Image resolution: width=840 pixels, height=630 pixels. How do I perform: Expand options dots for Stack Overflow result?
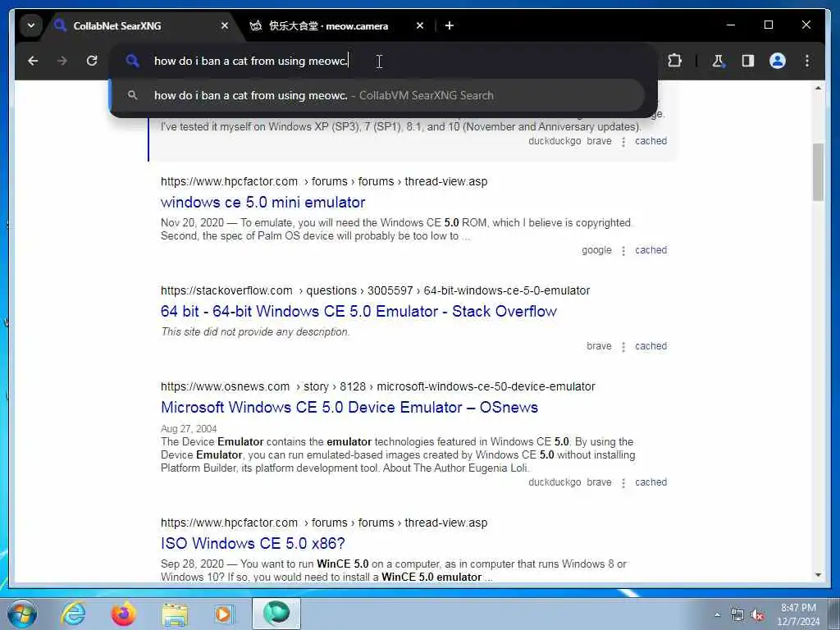click(623, 347)
